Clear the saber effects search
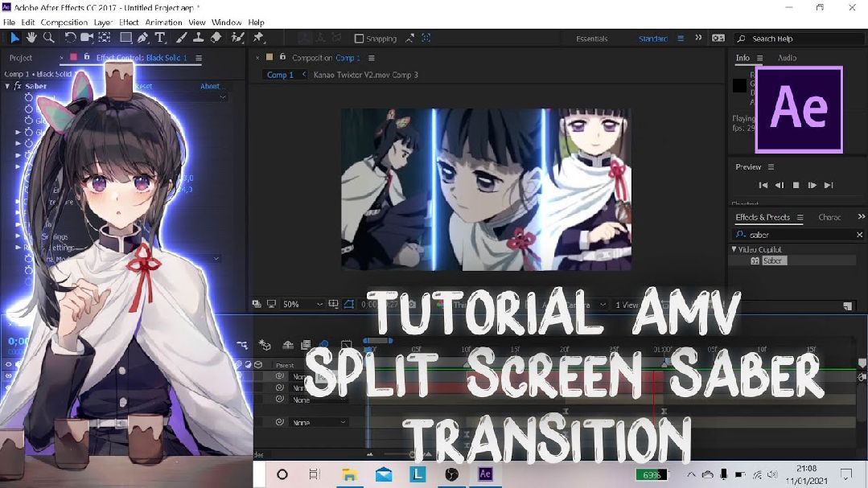 point(859,235)
